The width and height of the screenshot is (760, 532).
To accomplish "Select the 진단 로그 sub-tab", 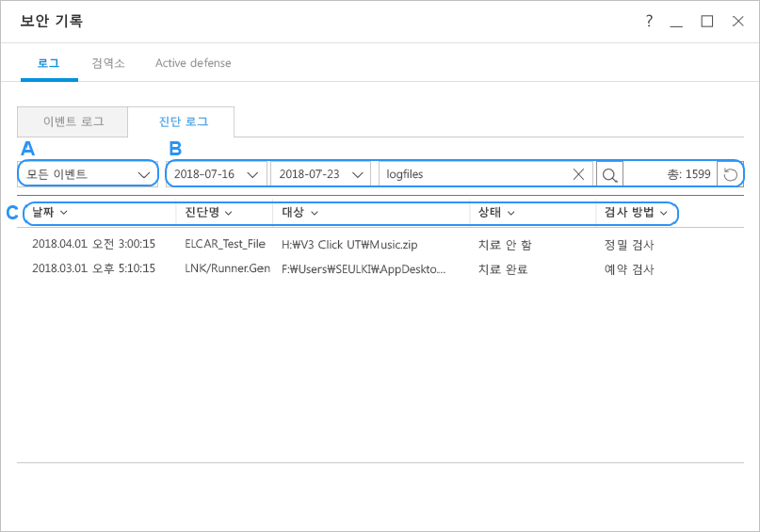I will click(x=183, y=121).
